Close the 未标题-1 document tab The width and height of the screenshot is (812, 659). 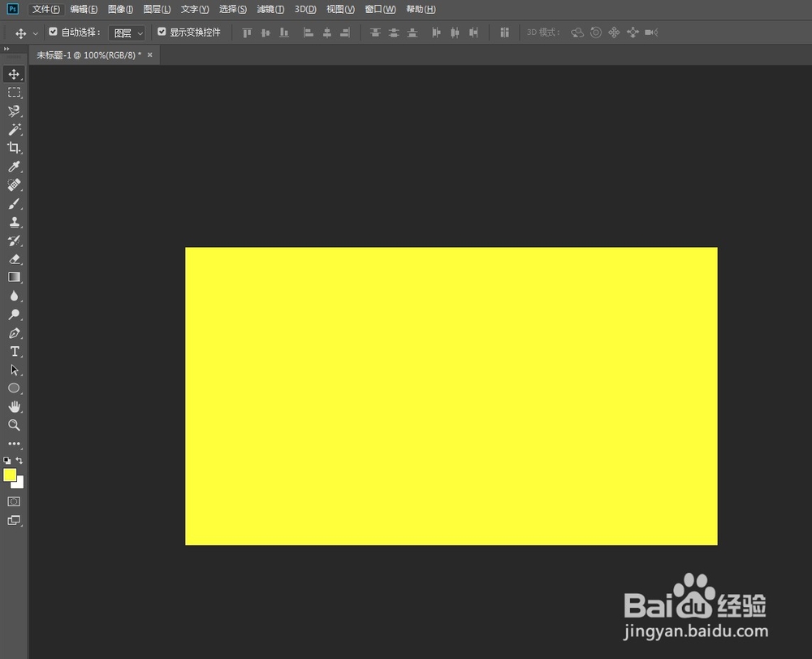pos(149,54)
